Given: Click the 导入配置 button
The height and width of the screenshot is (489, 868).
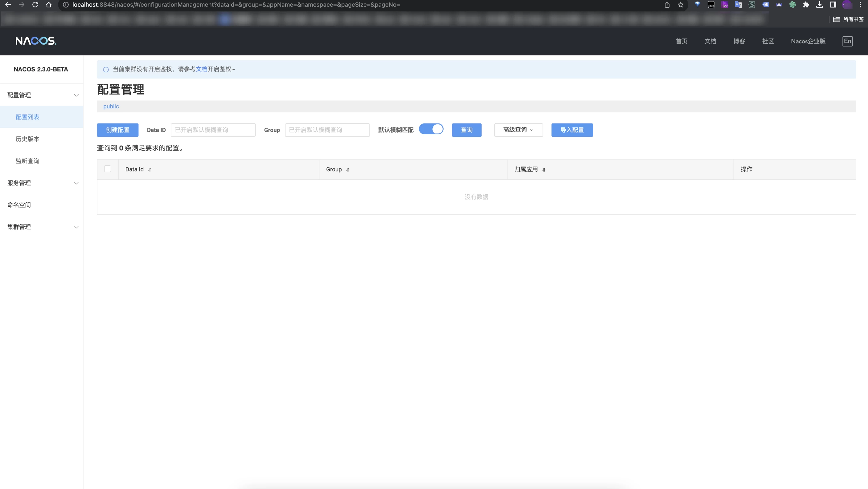Looking at the screenshot, I should coord(572,130).
